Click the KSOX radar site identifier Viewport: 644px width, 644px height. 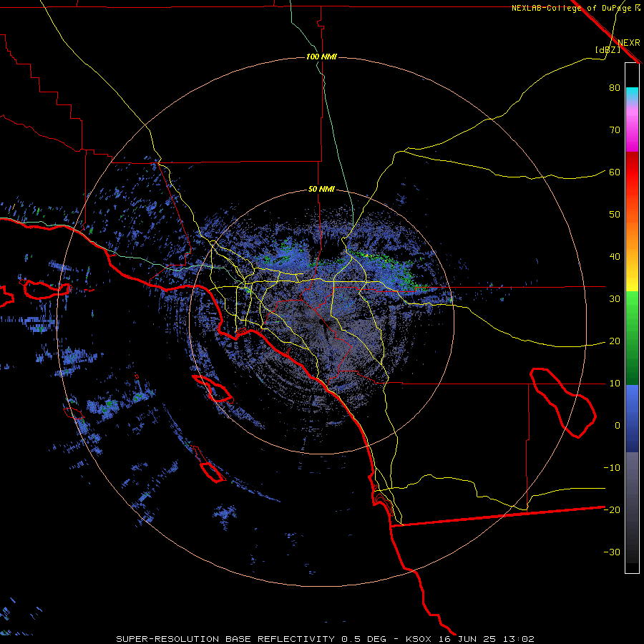[419, 639]
